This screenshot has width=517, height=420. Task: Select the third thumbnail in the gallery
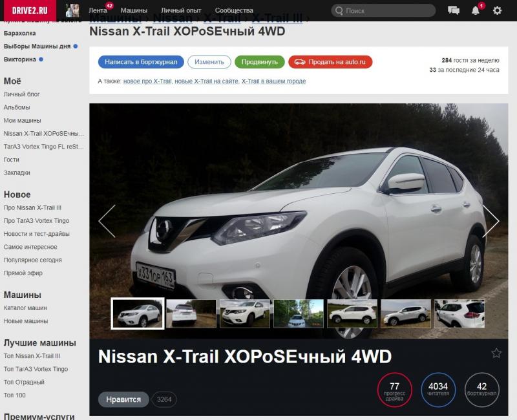245,313
